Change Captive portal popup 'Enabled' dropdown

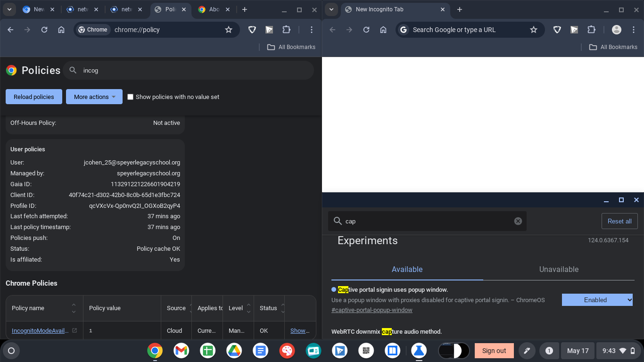(597, 300)
